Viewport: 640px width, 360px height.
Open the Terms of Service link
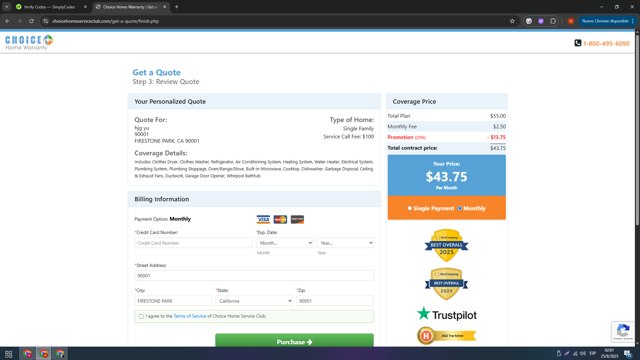coord(190,316)
